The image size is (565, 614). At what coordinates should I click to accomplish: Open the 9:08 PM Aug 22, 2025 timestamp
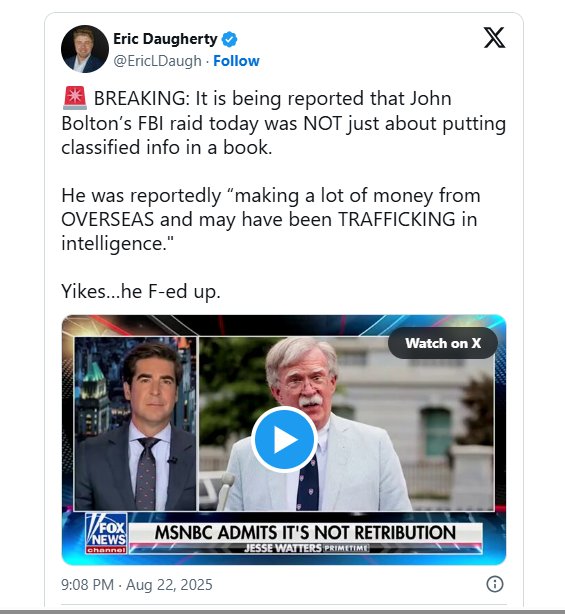(137, 585)
